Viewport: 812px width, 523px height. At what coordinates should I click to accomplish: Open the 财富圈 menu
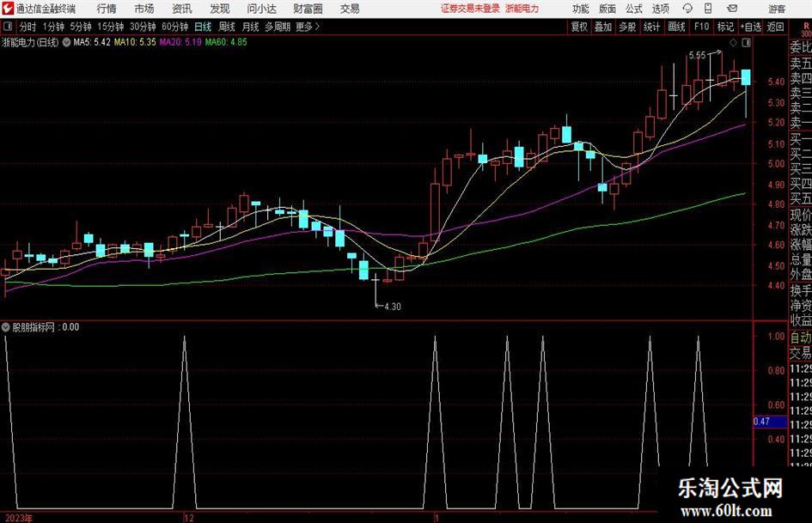coord(308,9)
